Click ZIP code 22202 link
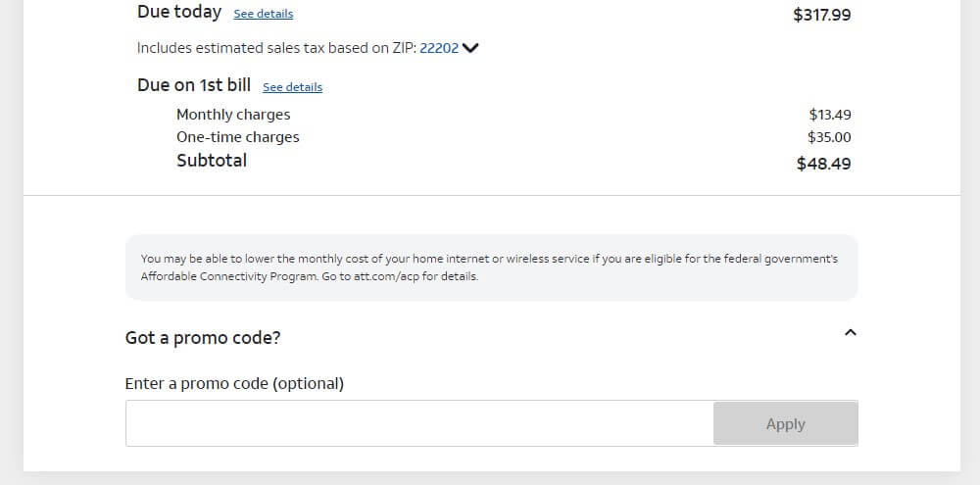 tap(439, 48)
